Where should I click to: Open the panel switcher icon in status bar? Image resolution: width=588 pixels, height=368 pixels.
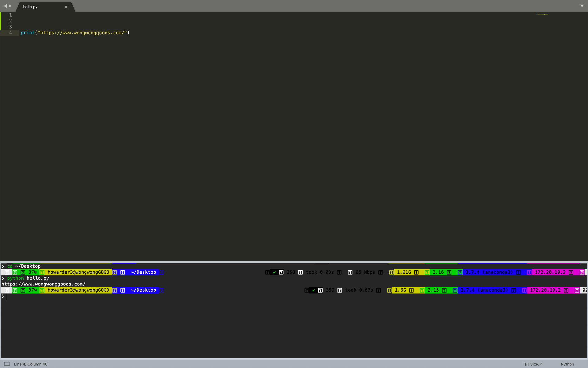tap(7, 364)
